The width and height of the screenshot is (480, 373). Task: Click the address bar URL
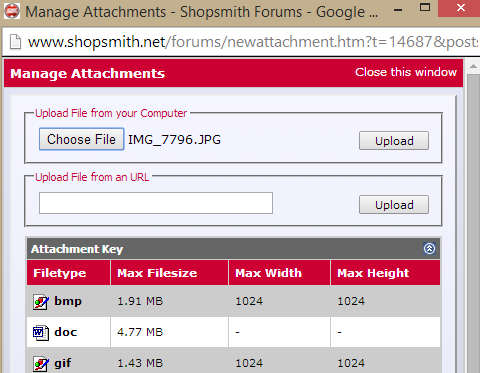point(253,42)
